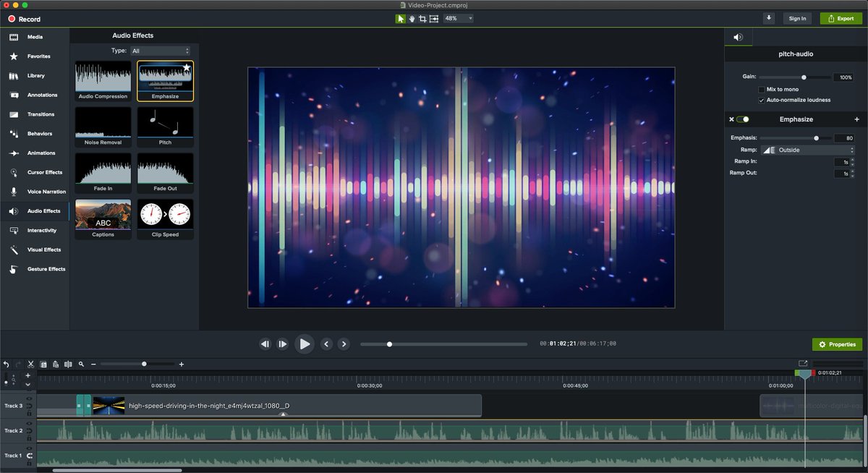Image resolution: width=868 pixels, height=473 pixels.
Task: Click the audio speaker properties tab icon
Action: (x=738, y=37)
